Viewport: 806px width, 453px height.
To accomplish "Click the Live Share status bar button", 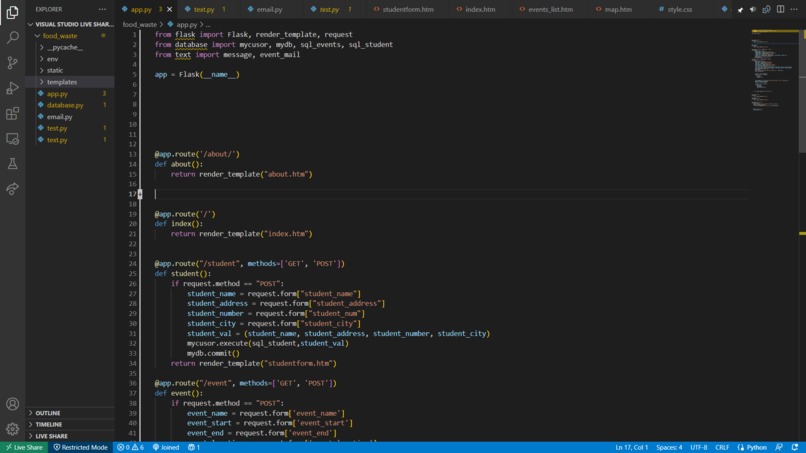I will click(x=24, y=447).
